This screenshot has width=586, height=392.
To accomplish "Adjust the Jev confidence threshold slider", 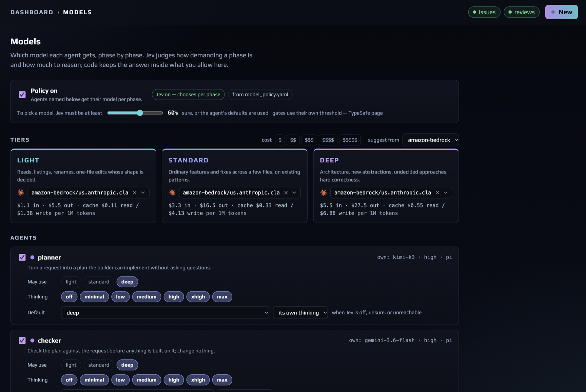I will [135, 113].
